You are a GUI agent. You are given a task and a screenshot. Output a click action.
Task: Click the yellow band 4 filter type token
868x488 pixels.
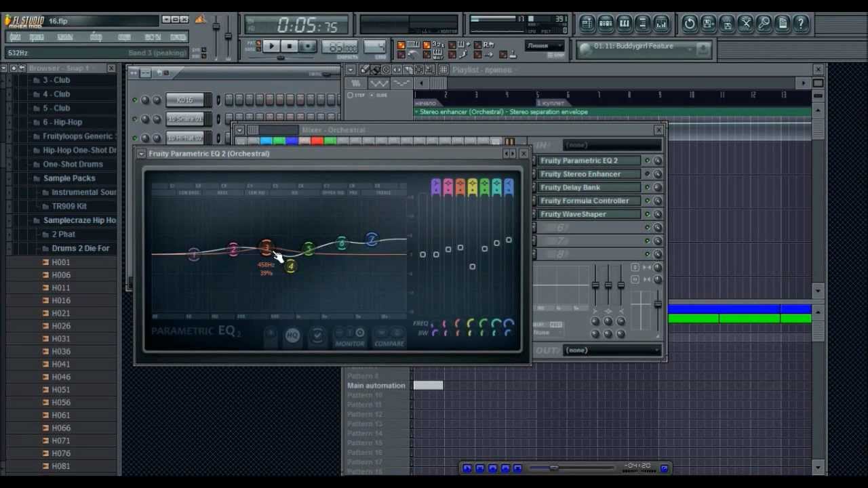(472, 186)
